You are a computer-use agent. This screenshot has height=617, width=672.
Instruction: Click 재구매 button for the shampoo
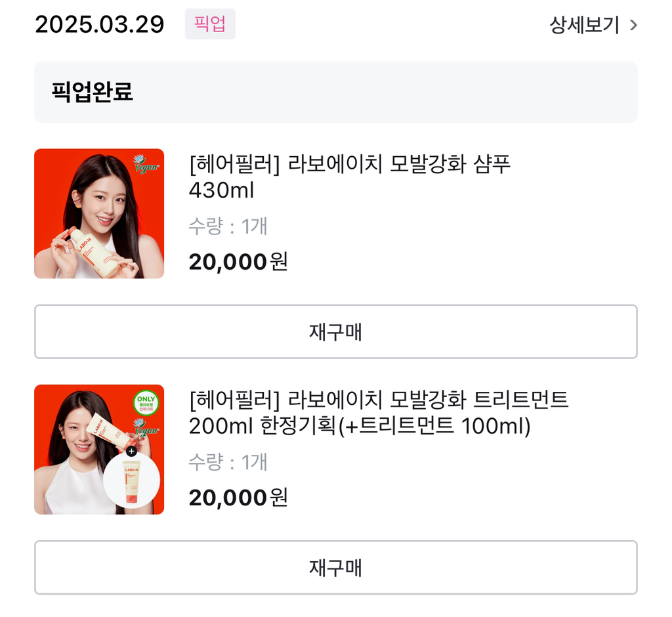[336, 331]
